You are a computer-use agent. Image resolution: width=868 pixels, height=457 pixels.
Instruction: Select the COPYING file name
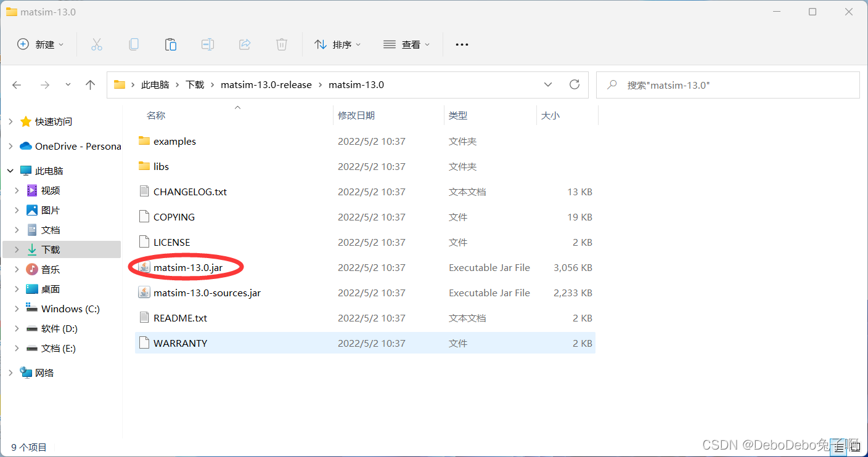[174, 217]
